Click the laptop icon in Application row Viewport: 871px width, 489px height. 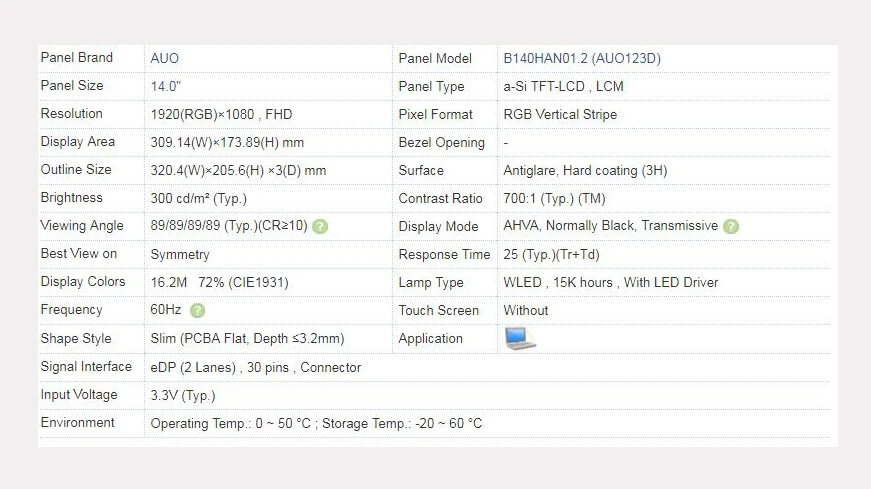tap(520, 338)
